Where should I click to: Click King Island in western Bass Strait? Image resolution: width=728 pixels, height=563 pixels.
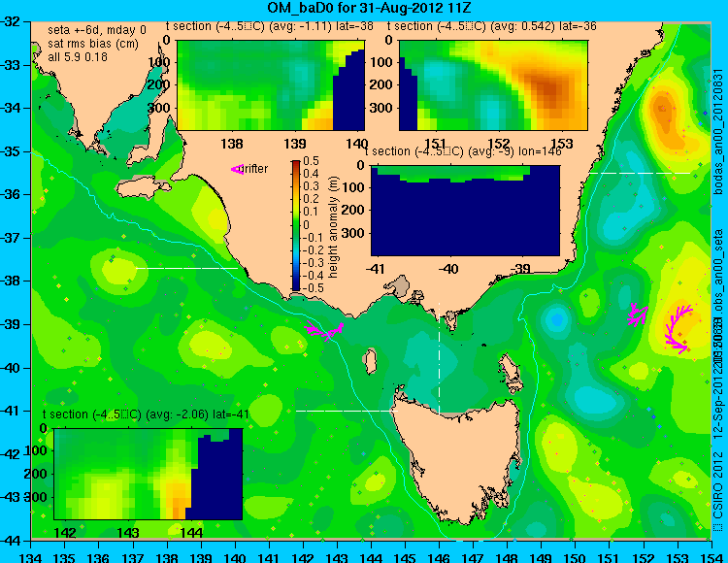pyautogui.click(x=370, y=361)
